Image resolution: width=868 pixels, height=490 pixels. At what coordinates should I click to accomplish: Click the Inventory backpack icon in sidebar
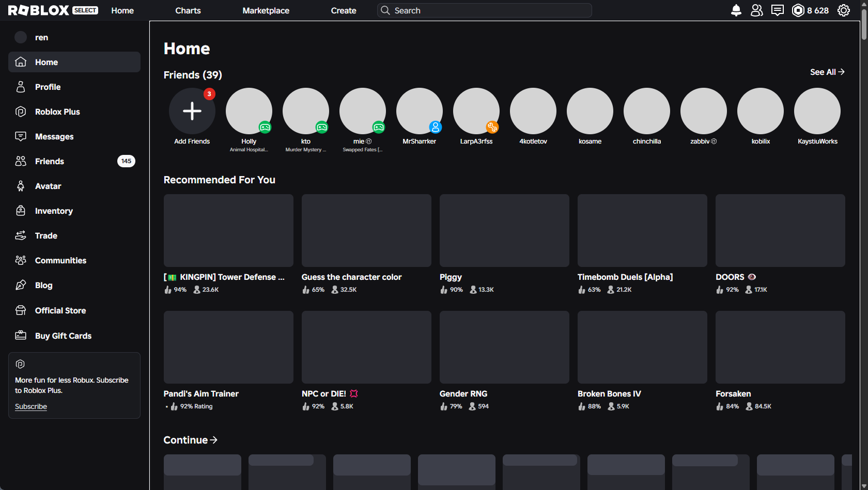[21, 211]
